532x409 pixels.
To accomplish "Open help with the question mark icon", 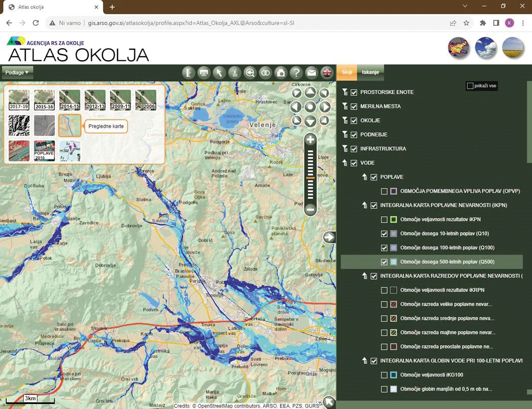I will click(x=296, y=73).
